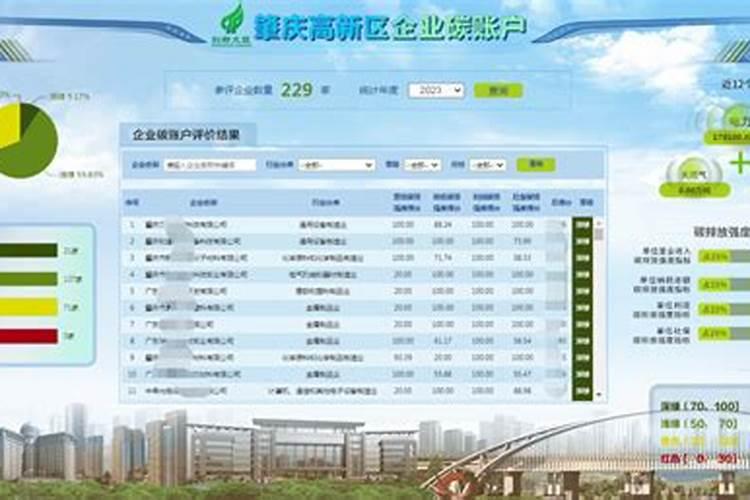Click the green search button in filter bar
This screenshot has height=500, width=750.
coord(536,164)
